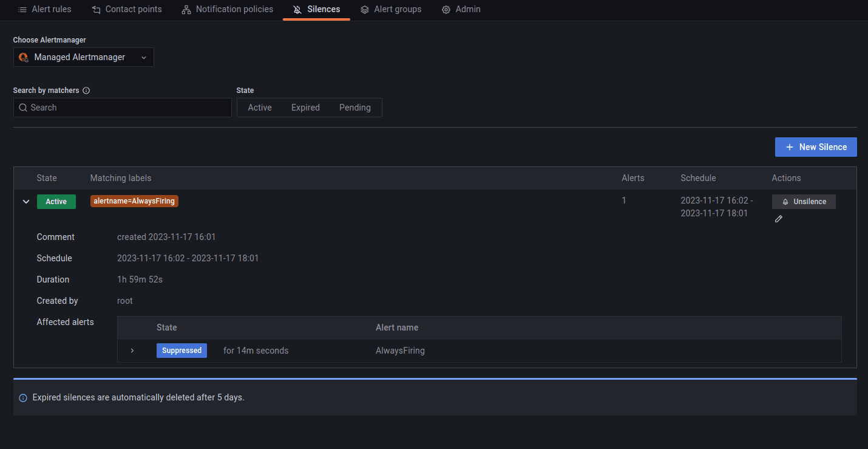Filter silences by Expired state
Viewport: 868px width, 449px height.
[305, 108]
